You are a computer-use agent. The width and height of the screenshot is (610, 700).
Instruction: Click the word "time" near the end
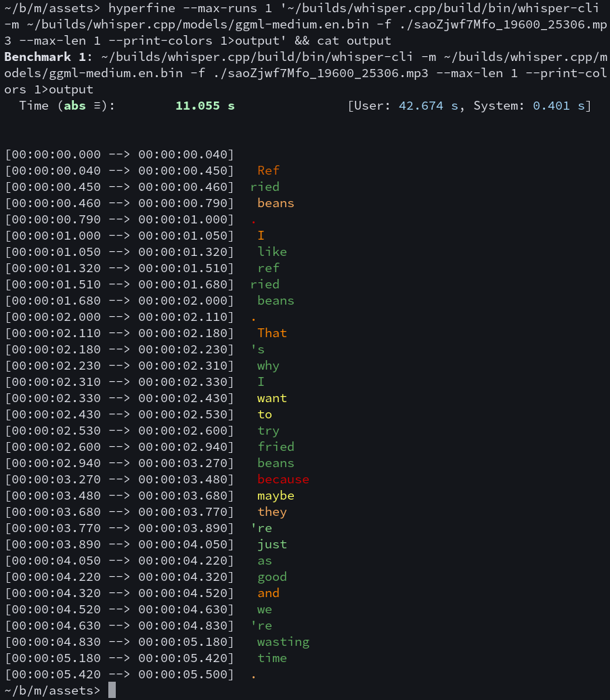click(272, 658)
